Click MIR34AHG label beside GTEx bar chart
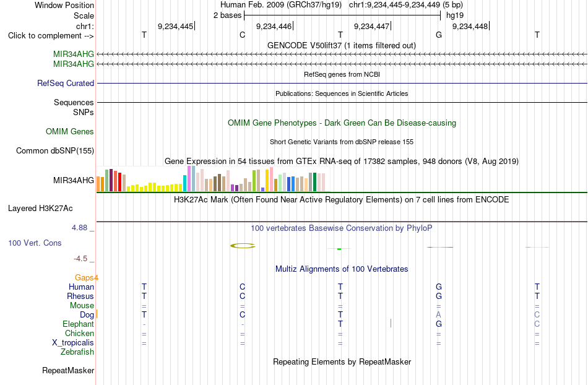This screenshot has width=588, height=385. [x=74, y=180]
